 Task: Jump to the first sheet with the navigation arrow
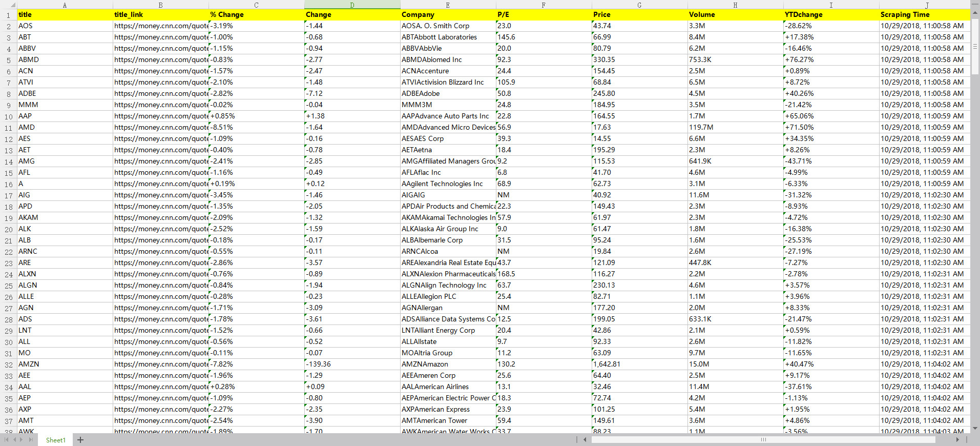coord(7,440)
